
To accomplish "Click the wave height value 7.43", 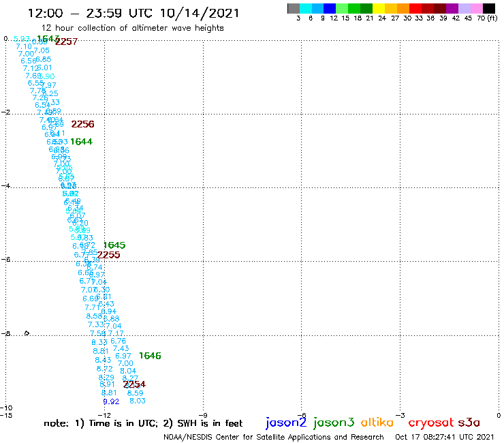I will pos(121,348).
